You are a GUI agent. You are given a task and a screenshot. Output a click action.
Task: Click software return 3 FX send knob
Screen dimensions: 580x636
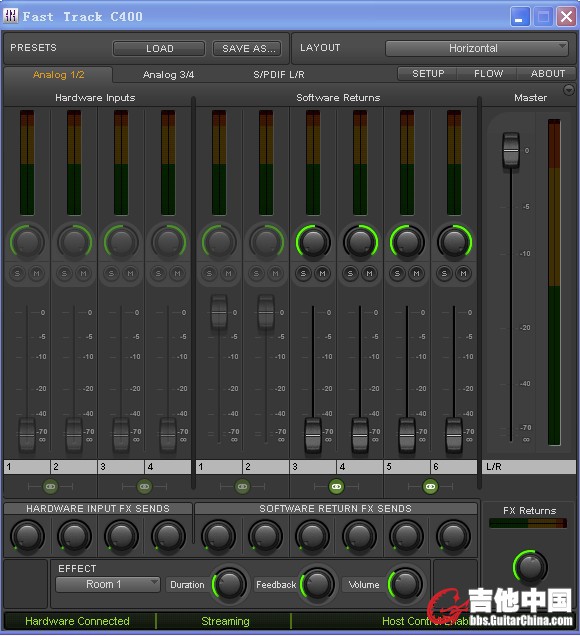click(313, 536)
